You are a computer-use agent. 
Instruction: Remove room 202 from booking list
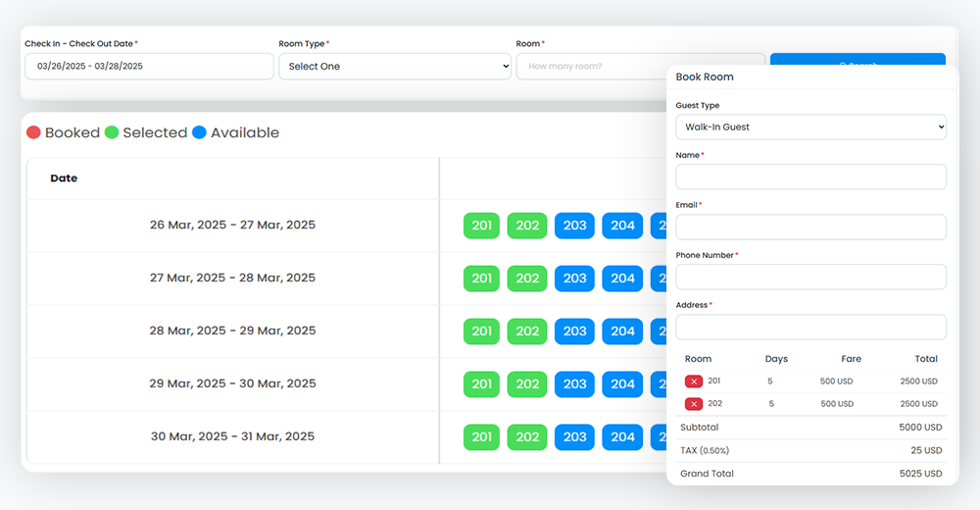[694, 404]
